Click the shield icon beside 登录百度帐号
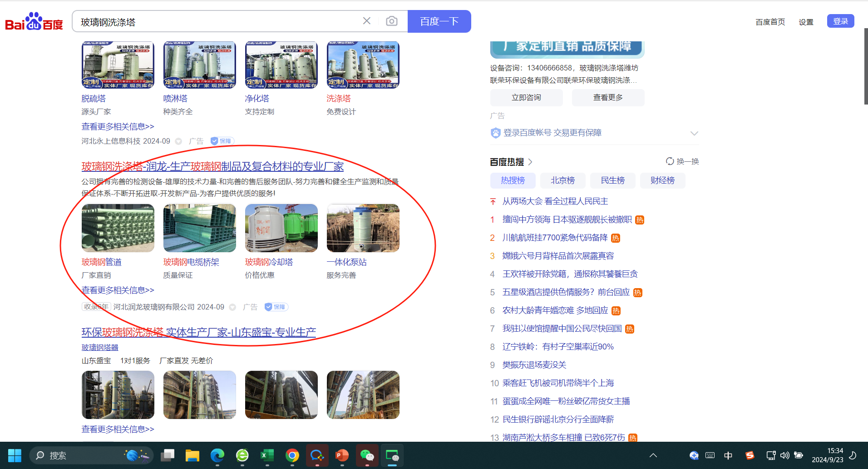Viewport: 868px width, 469px height. point(495,133)
